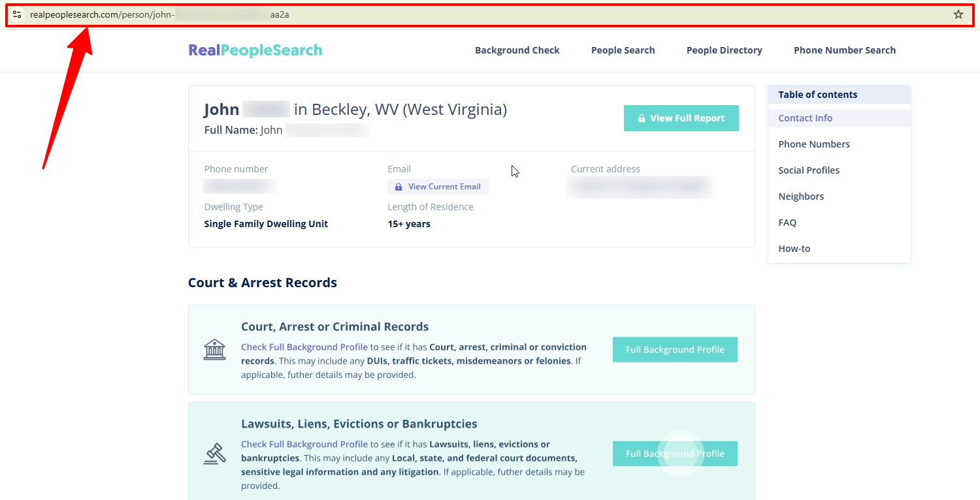Click the View Full Report button
980x500 pixels.
tap(681, 118)
